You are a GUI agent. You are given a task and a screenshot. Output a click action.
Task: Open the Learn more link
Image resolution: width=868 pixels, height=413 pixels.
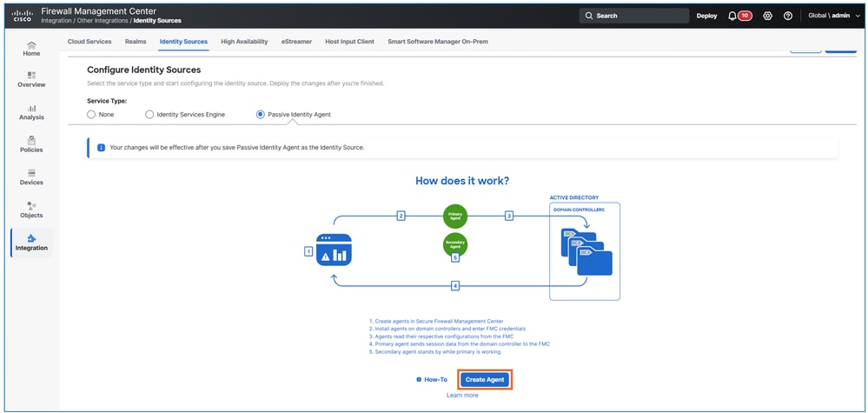pyautogui.click(x=462, y=396)
